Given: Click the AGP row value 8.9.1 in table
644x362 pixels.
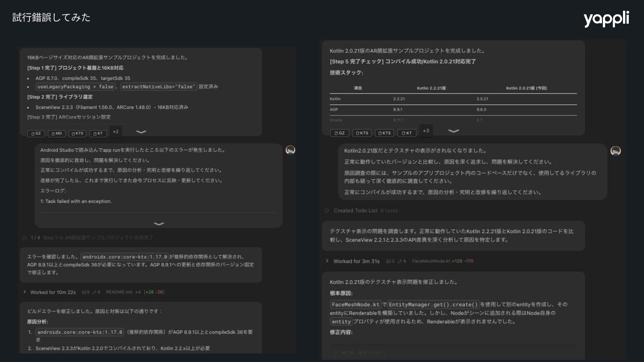Looking at the screenshot, I should [x=398, y=109].
